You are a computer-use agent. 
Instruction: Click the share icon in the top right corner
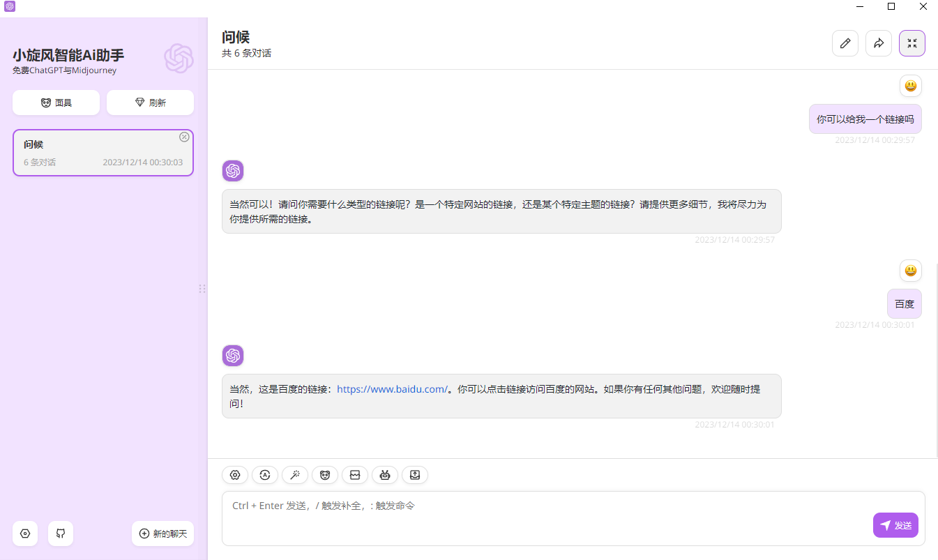tap(878, 43)
